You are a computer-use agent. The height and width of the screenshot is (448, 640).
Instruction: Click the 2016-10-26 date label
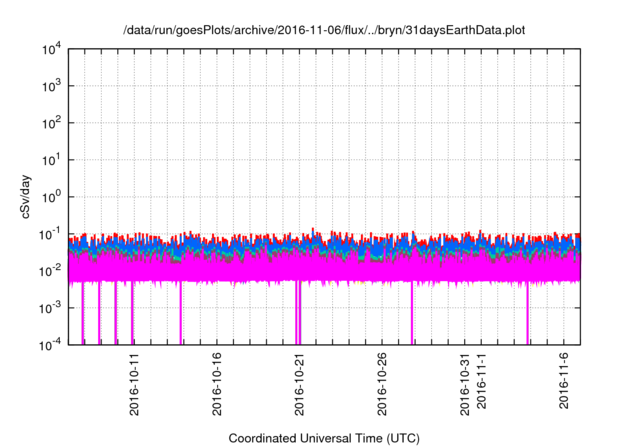(x=382, y=384)
